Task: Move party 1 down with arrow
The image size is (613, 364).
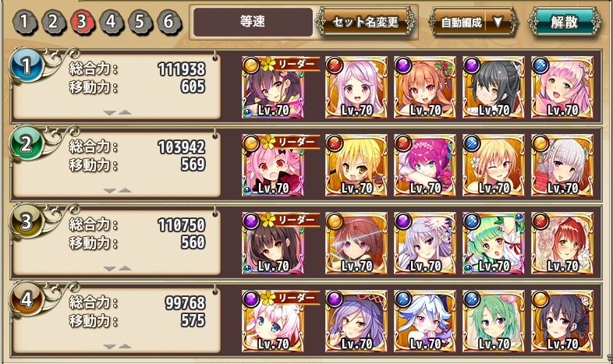Action: pos(109,113)
